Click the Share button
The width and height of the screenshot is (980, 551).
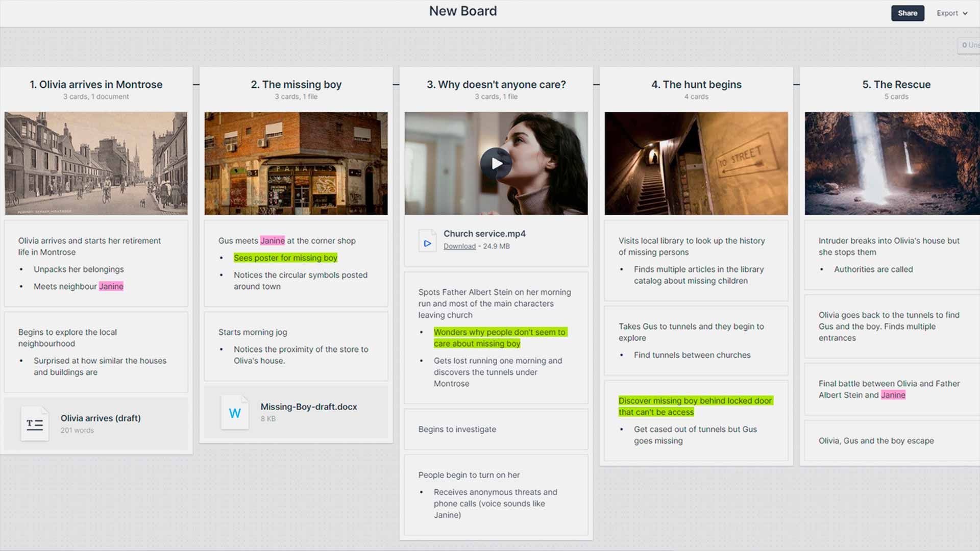tap(907, 13)
